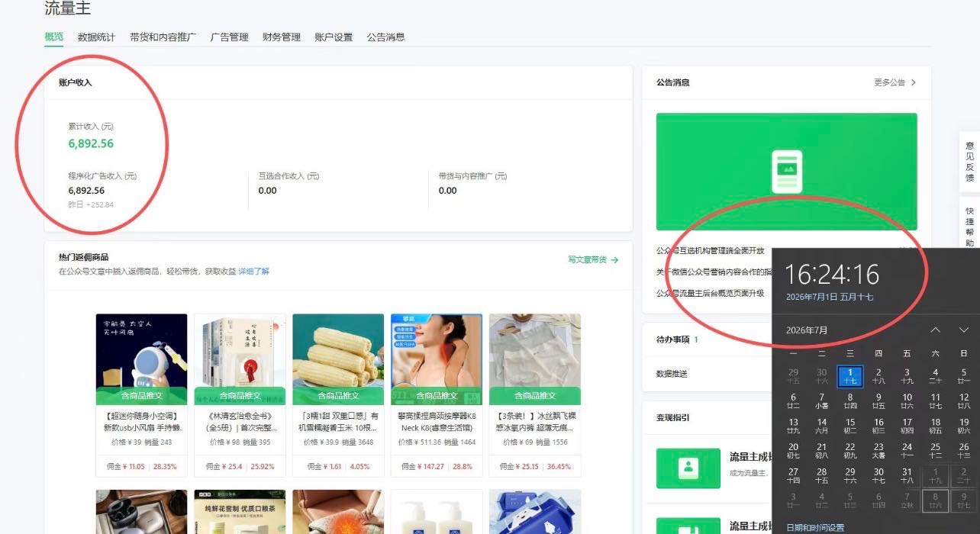Viewport: 980px width, 534px height.
Task: Click the 【超迷你随身小空调】 product title
Action: [141, 422]
